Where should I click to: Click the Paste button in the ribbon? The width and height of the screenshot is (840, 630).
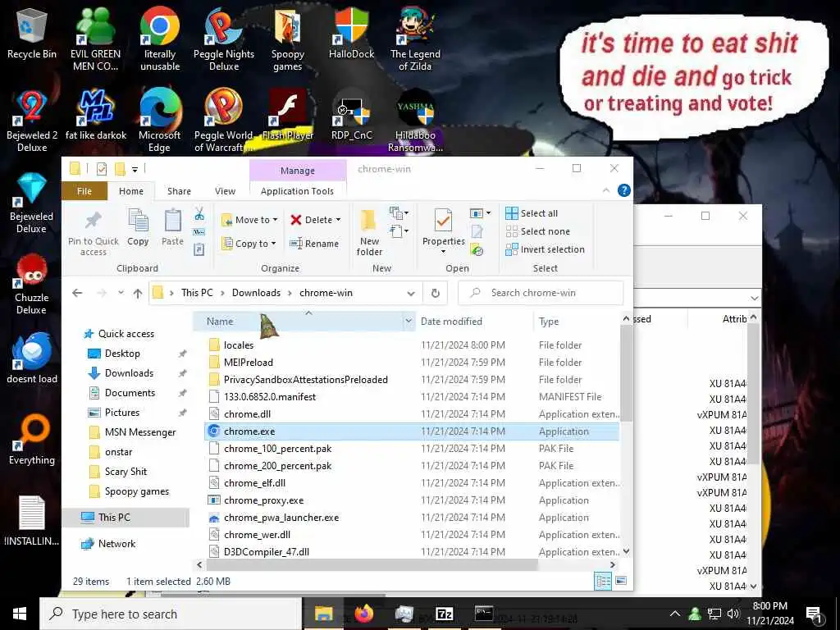coord(172,228)
